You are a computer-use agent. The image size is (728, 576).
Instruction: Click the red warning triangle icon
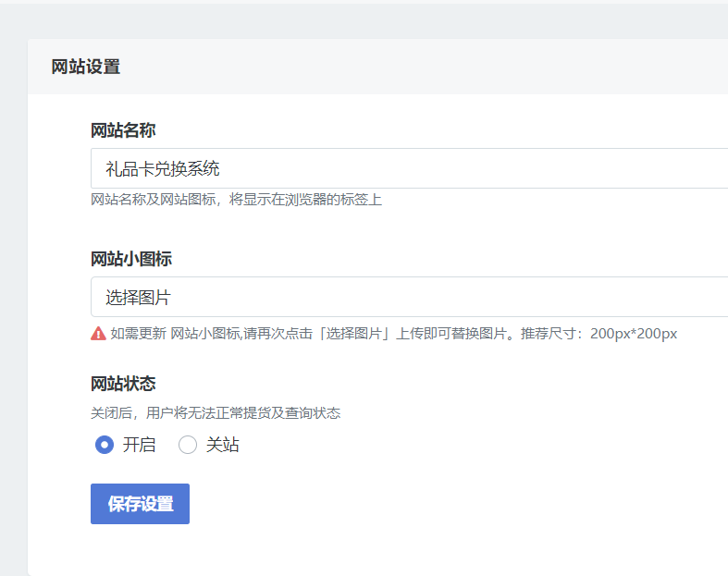(x=98, y=333)
